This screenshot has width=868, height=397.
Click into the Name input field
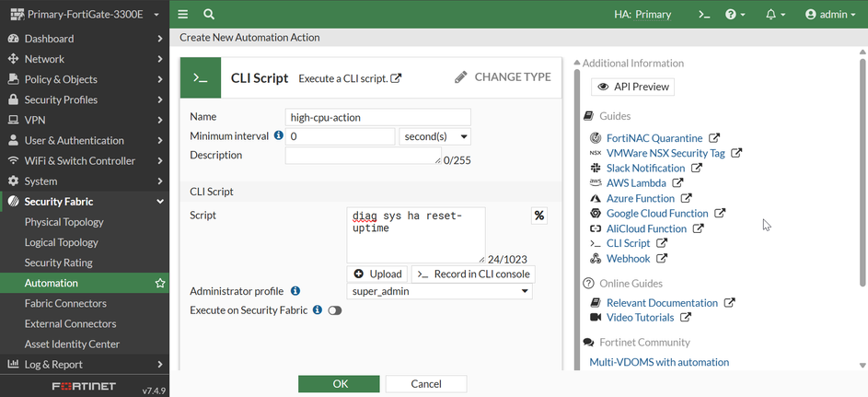(377, 117)
